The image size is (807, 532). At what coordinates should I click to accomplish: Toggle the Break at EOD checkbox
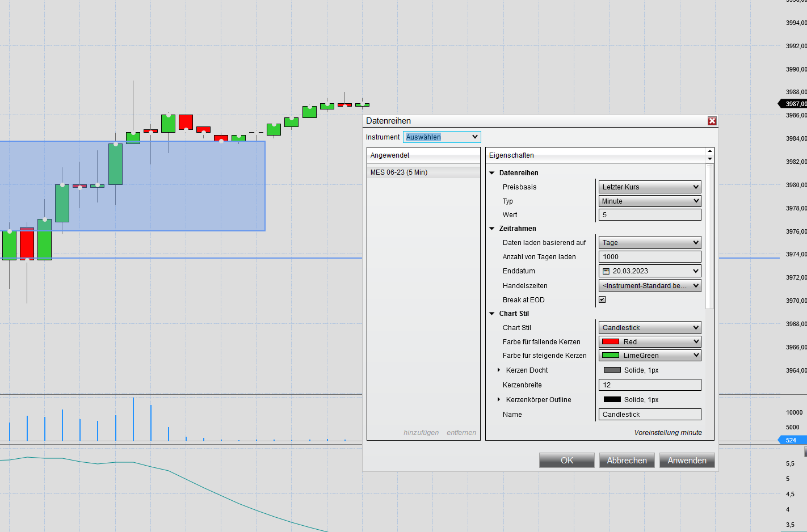(x=602, y=299)
